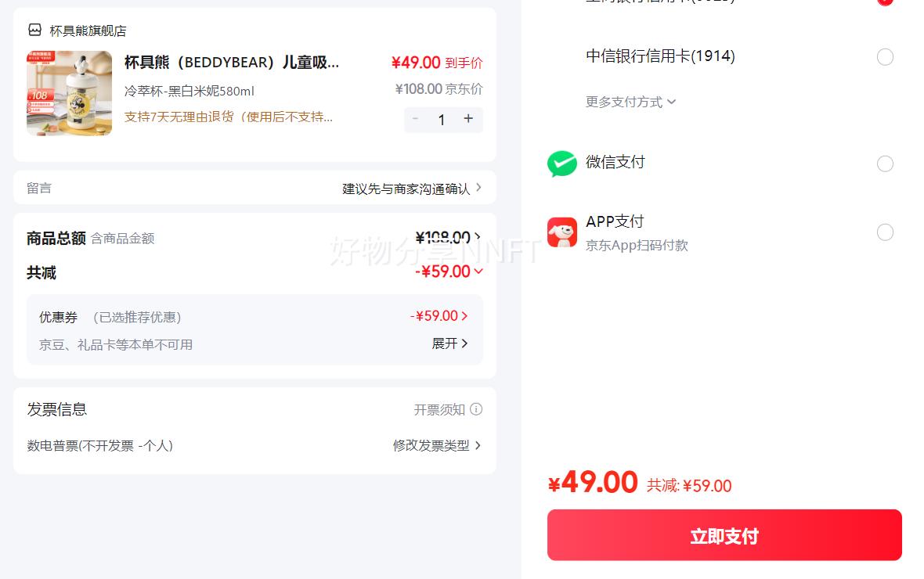Click the WeChat Pay logo icon
The height and width of the screenshot is (579, 924).
tap(561, 164)
